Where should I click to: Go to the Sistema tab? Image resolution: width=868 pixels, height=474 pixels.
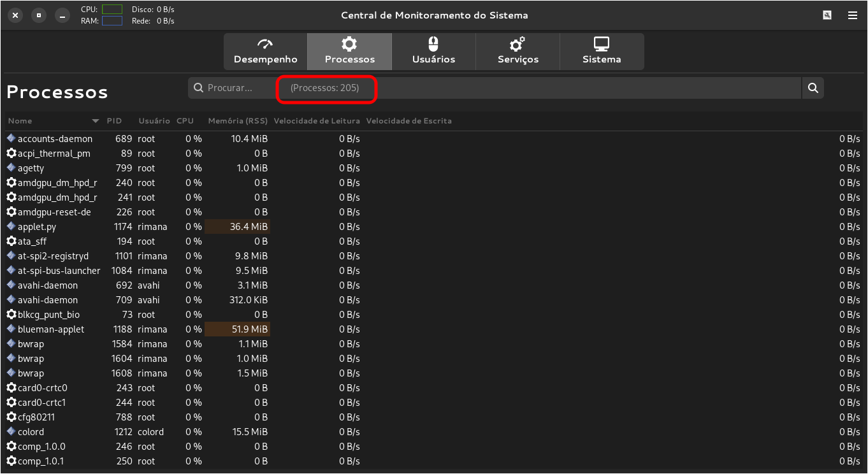[x=601, y=52]
